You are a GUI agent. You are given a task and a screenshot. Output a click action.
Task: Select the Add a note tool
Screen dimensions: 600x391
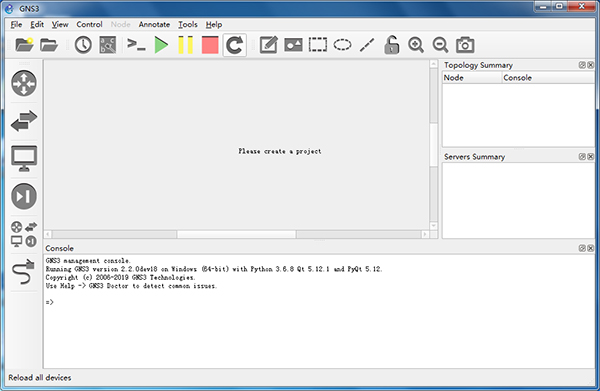pos(269,45)
